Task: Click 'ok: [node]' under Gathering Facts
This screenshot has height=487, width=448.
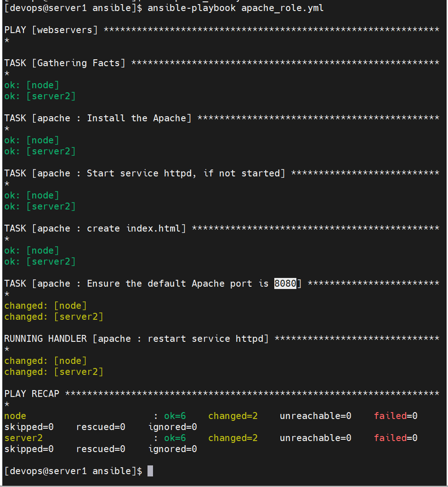Action: click(31, 85)
